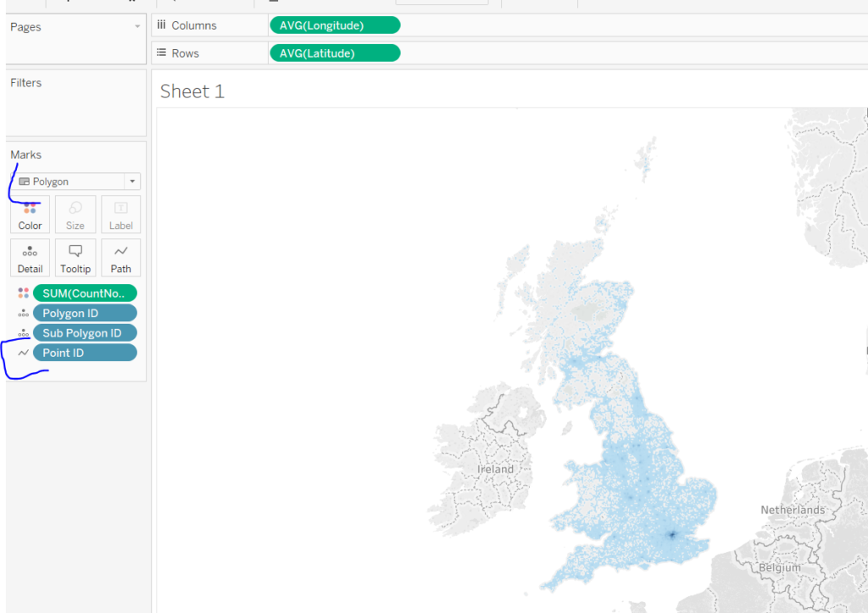This screenshot has width=868, height=613.
Task: Click the Ireland label on the map
Action: [x=495, y=469]
